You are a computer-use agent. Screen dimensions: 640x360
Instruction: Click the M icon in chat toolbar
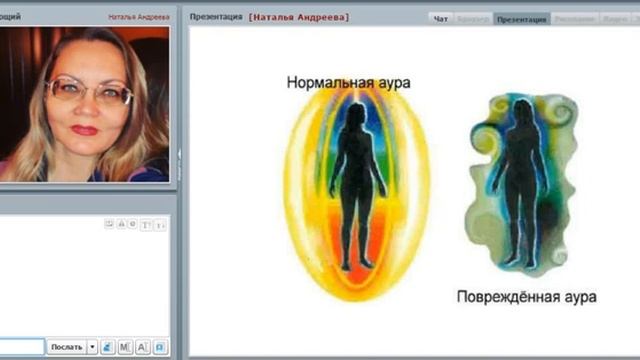(125, 347)
